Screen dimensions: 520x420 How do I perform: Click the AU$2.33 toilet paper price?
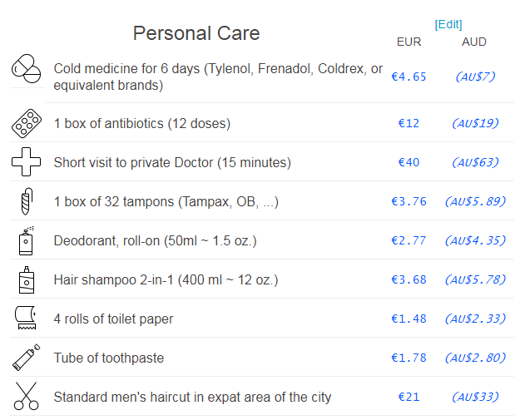(x=475, y=319)
